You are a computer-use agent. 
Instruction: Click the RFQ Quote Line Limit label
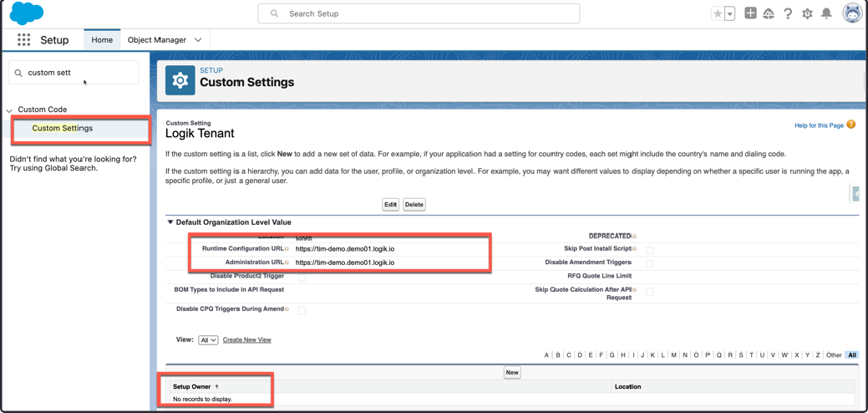point(600,276)
